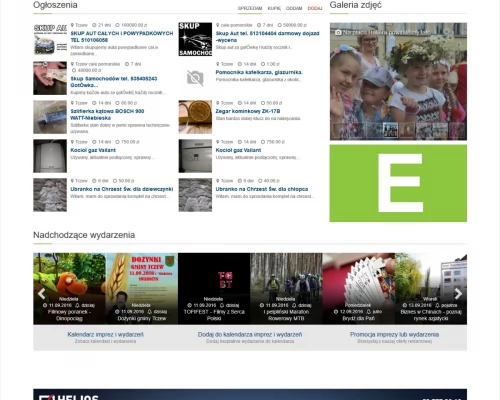Switch to the KUPIĘ tab
This screenshot has width=500, height=400.
coord(274,8)
